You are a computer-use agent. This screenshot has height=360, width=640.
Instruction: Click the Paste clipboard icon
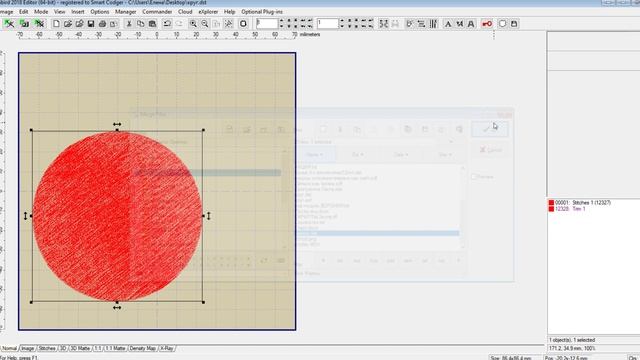tap(152, 24)
